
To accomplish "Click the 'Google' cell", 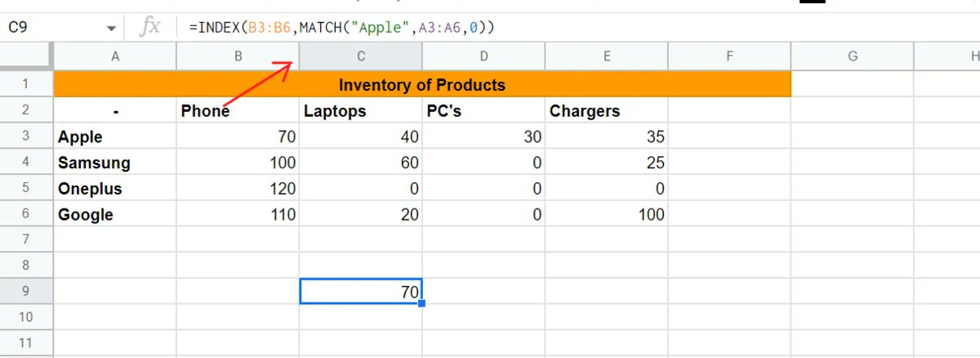I will point(115,214).
